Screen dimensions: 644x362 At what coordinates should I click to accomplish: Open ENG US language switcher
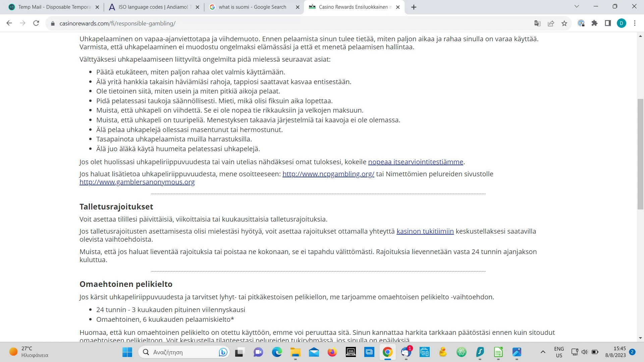(x=559, y=352)
